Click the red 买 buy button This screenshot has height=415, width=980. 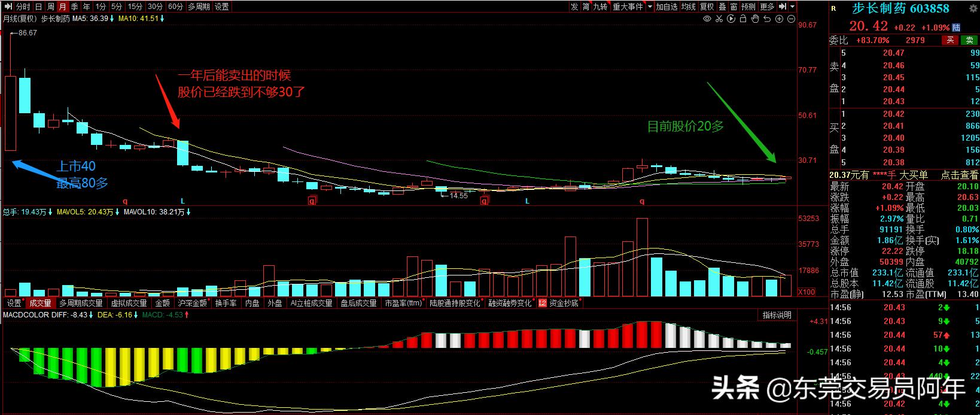(950, 40)
